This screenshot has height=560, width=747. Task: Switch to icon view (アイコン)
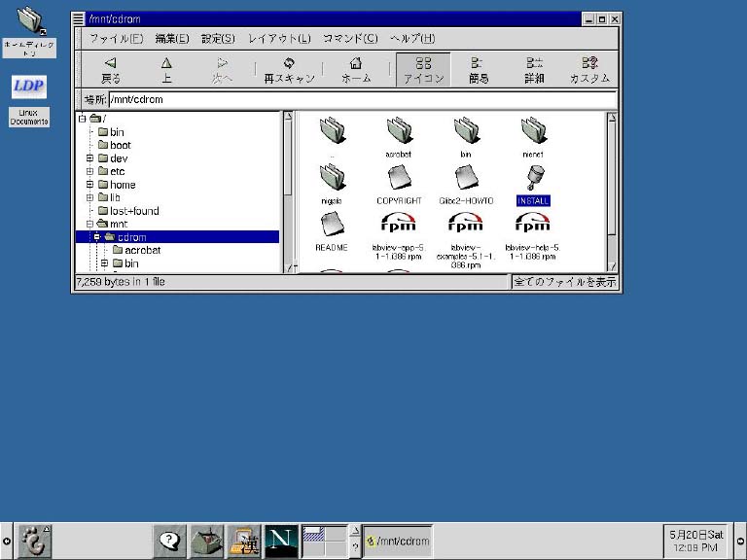pyautogui.click(x=423, y=69)
